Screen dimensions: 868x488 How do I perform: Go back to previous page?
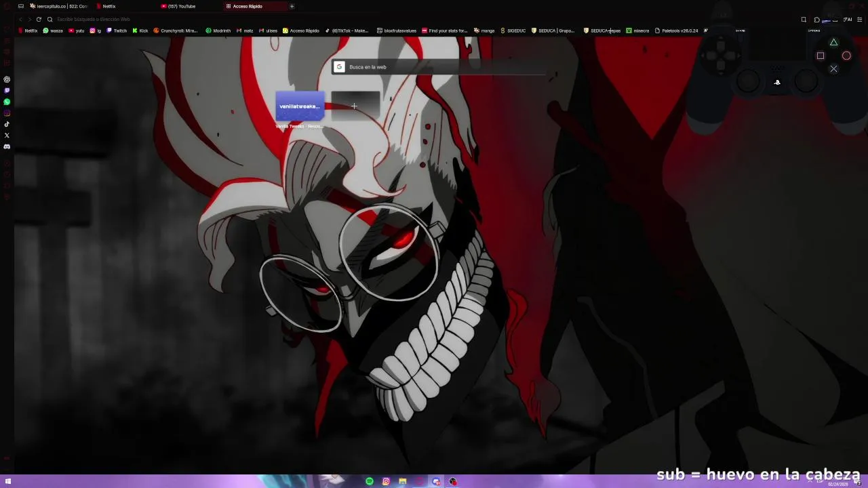20,19
